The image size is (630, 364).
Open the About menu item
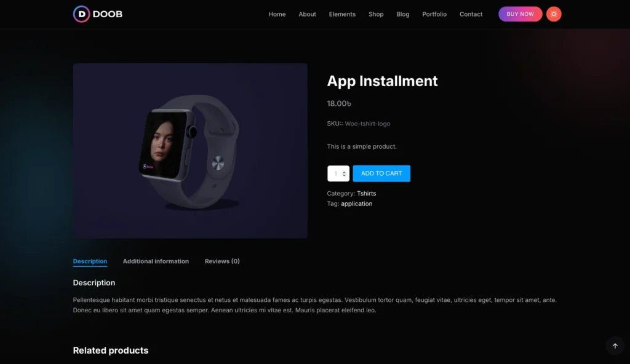(x=307, y=14)
